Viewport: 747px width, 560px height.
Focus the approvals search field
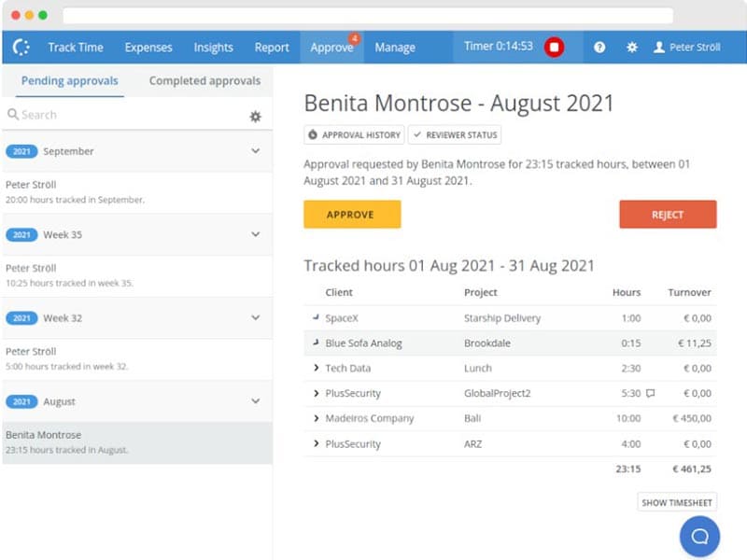pyautogui.click(x=121, y=115)
